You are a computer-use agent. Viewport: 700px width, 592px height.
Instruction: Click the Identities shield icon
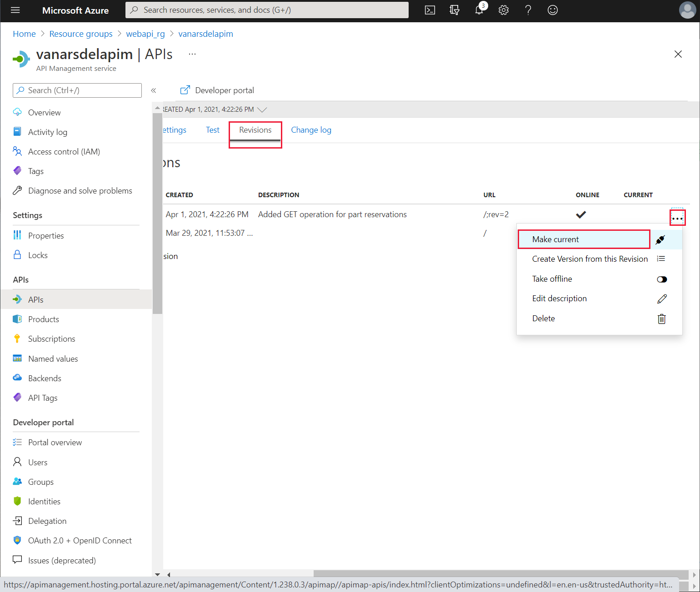coord(17,501)
